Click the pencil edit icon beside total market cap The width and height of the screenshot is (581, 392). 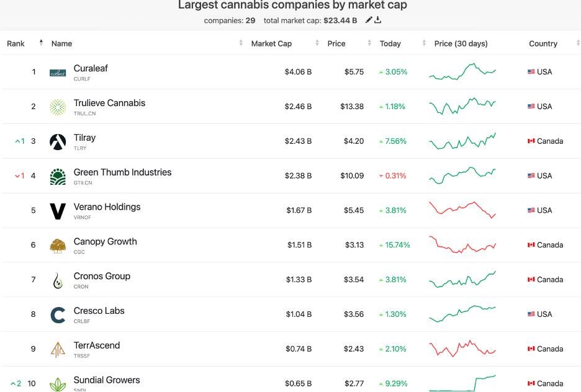pos(369,20)
